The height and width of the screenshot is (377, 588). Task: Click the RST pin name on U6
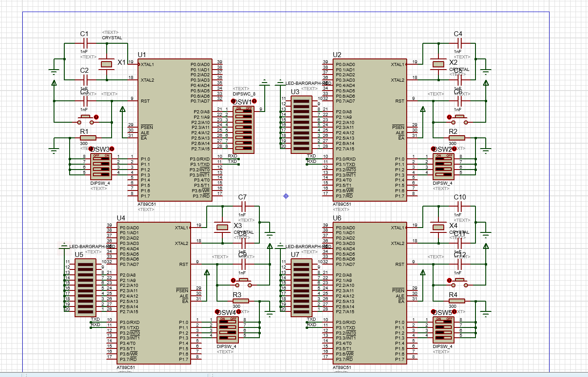399,265
